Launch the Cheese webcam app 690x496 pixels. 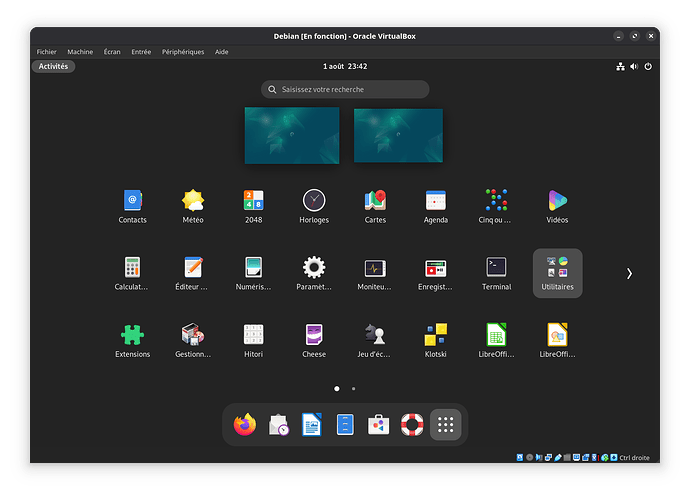coord(314,335)
